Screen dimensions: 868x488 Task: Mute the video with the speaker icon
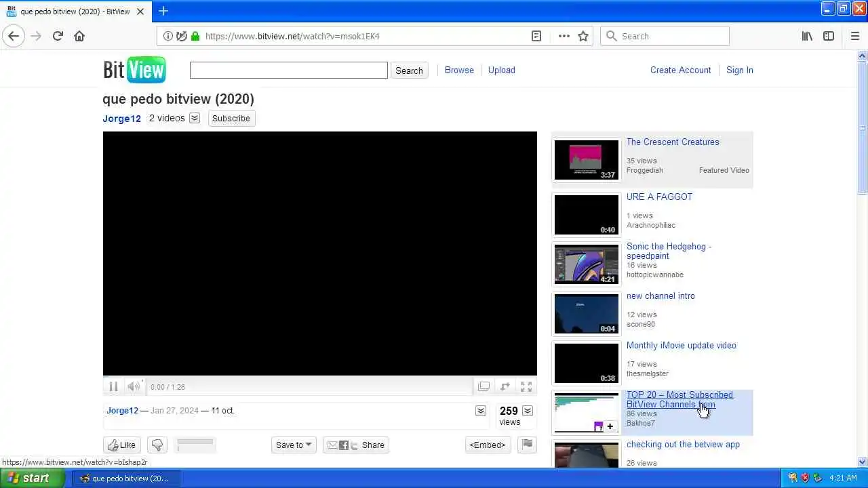pos(134,386)
